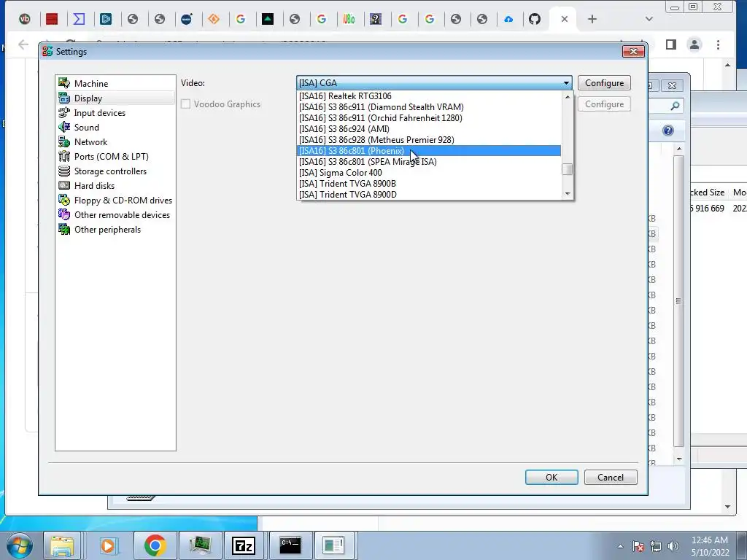Launch Windows Media Player from taskbar
Screen dimensions: 747x560
tap(108, 545)
